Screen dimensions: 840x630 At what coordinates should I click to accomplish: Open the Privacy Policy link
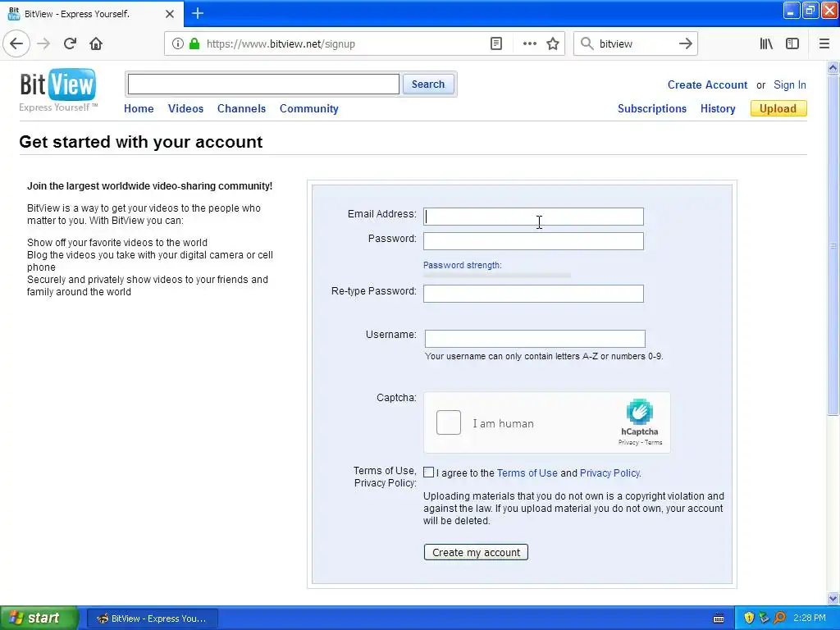coord(609,473)
